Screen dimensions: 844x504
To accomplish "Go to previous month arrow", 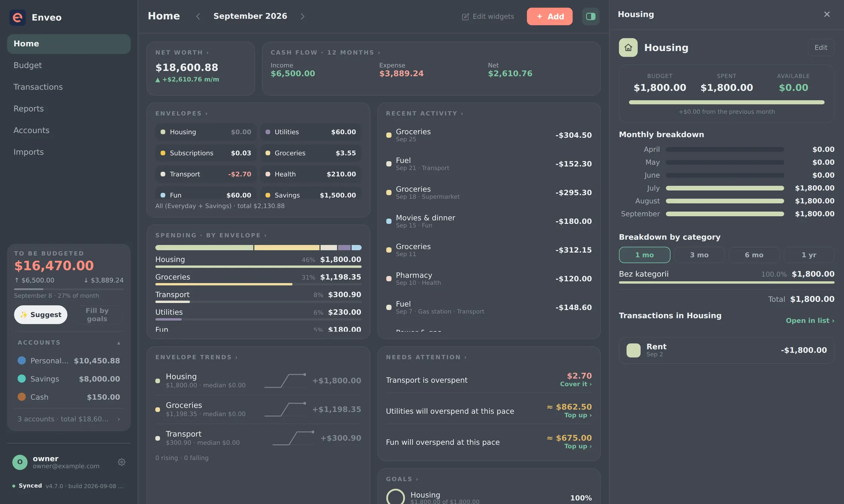I will click(x=198, y=16).
